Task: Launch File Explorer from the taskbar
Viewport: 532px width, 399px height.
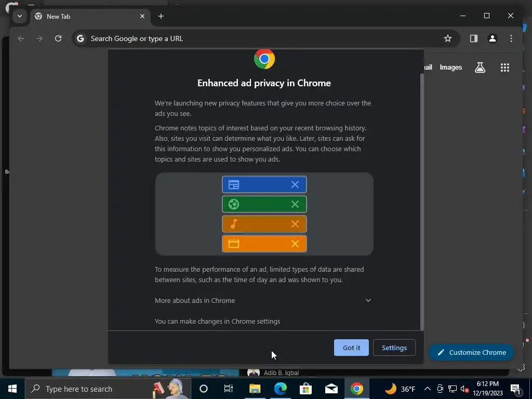Action: pyautogui.click(x=255, y=389)
